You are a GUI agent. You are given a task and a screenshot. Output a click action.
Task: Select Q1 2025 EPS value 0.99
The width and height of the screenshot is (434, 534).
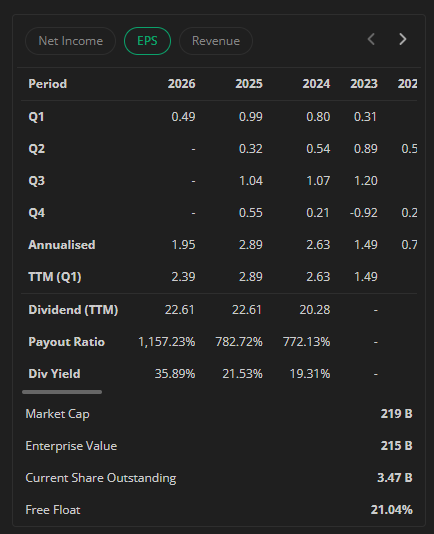tap(251, 117)
